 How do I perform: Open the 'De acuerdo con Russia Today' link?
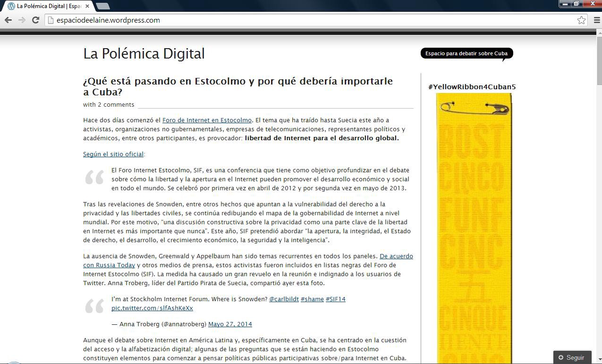(248, 261)
